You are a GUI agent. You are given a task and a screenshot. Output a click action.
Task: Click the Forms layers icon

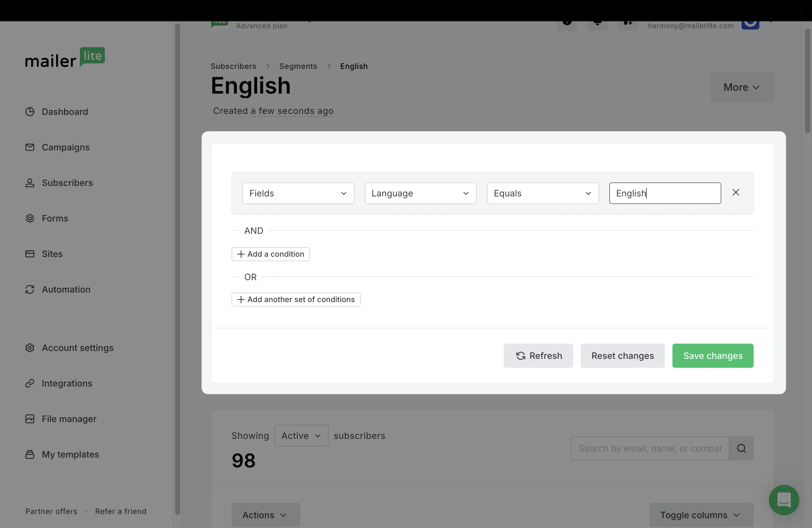(30, 218)
